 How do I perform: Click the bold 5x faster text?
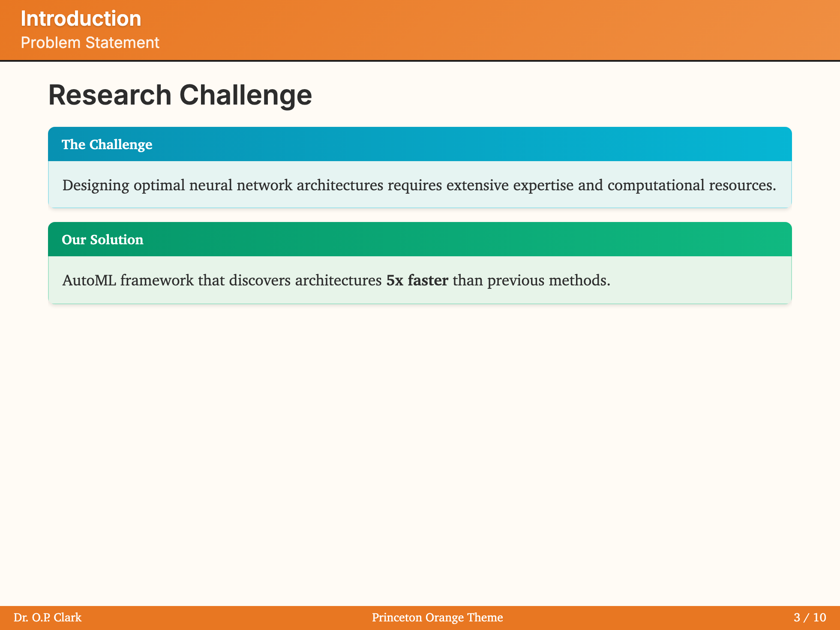[417, 280]
